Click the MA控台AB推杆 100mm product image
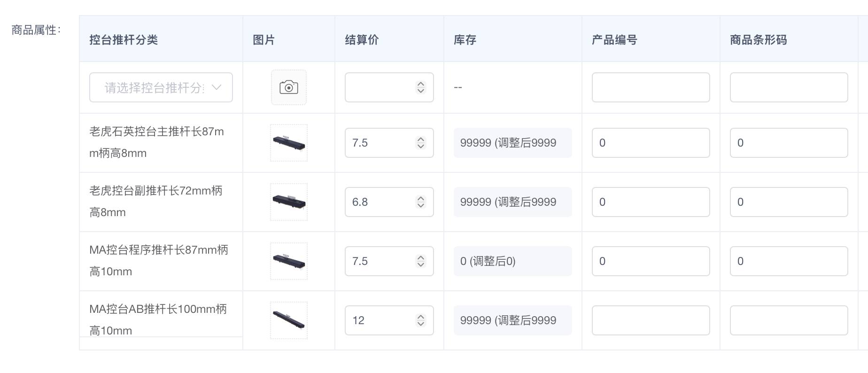 (x=288, y=320)
